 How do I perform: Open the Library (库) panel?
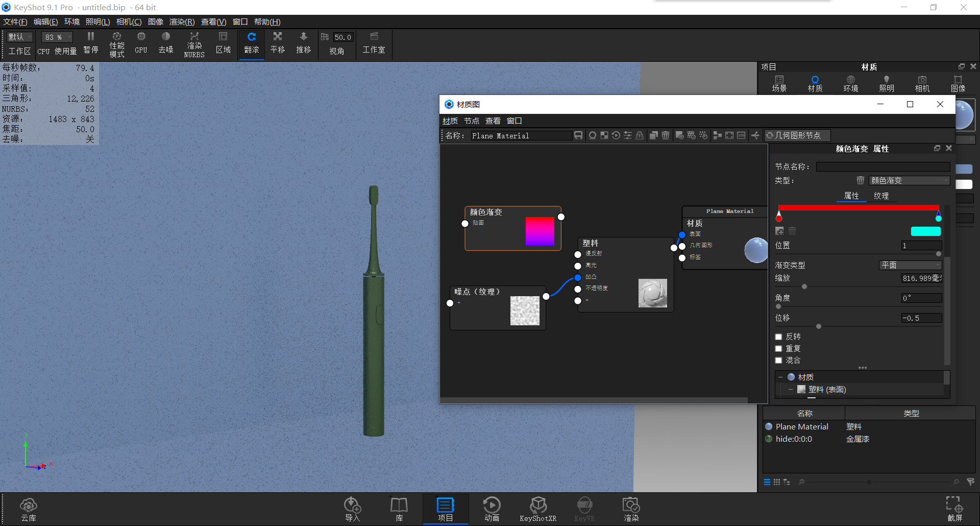[x=399, y=509]
